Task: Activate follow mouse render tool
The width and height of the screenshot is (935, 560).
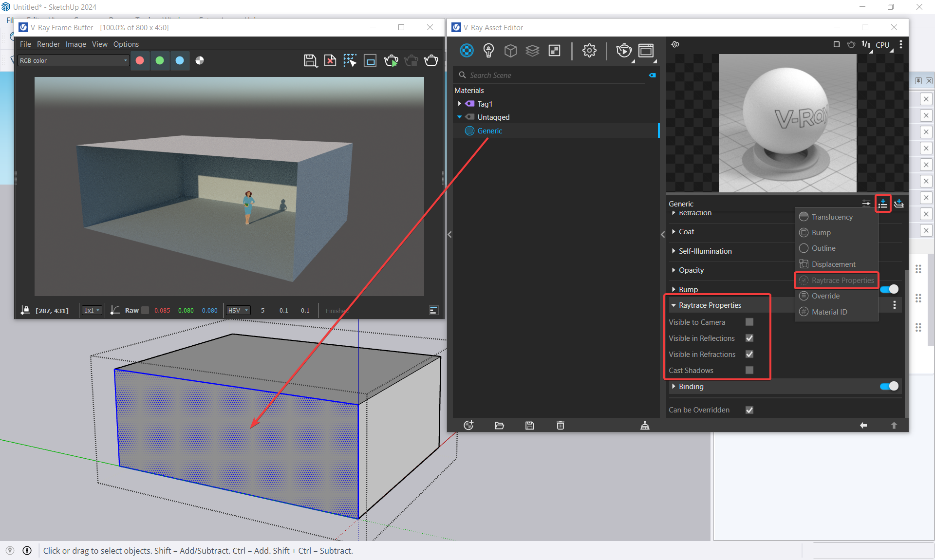Action: [350, 60]
